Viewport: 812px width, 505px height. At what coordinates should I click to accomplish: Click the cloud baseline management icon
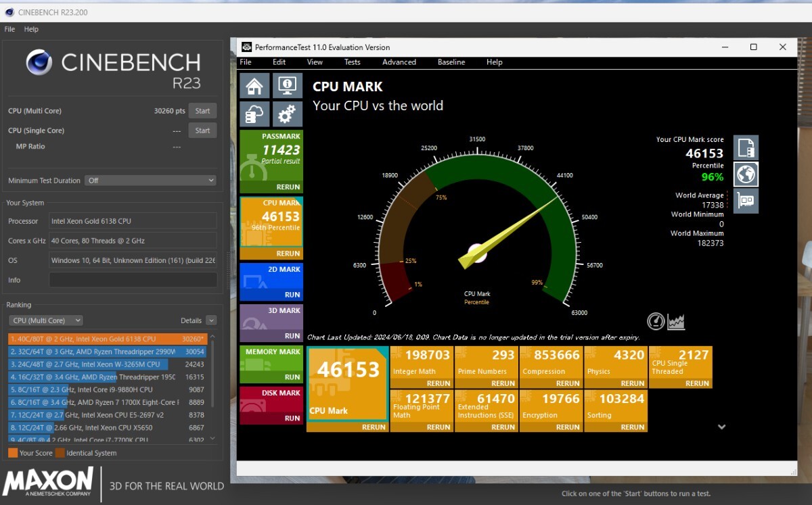(x=254, y=114)
